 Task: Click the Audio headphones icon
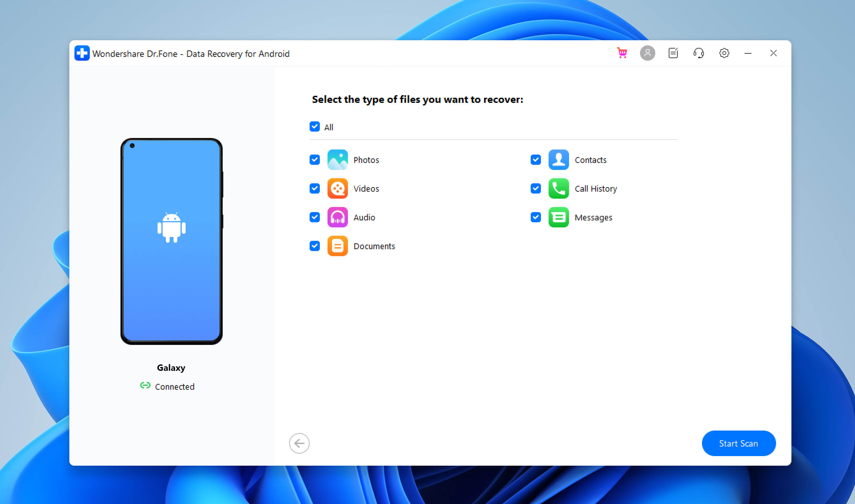pyautogui.click(x=337, y=217)
